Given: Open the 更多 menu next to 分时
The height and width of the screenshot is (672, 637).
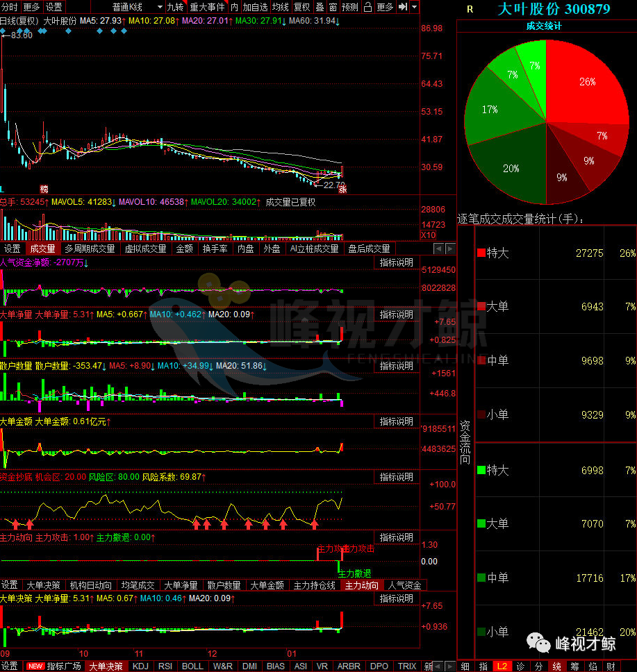Looking at the screenshot, I should point(31,7).
